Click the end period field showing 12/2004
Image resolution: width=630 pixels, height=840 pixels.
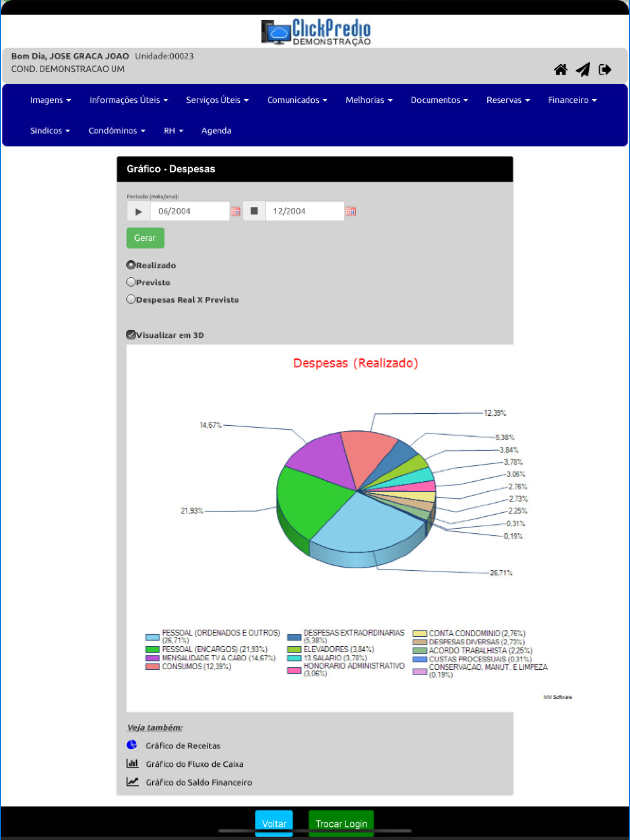[x=305, y=211]
